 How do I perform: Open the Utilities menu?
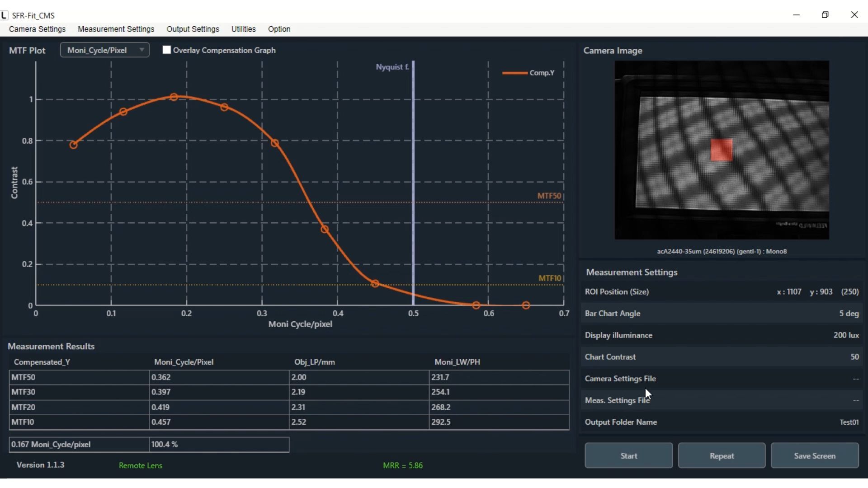click(243, 29)
